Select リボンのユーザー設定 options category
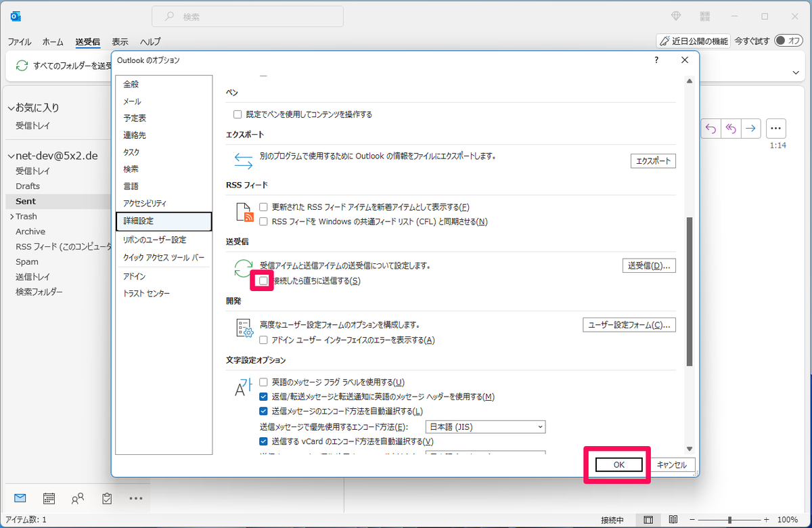This screenshot has height=528, width=812. [164, 240]
